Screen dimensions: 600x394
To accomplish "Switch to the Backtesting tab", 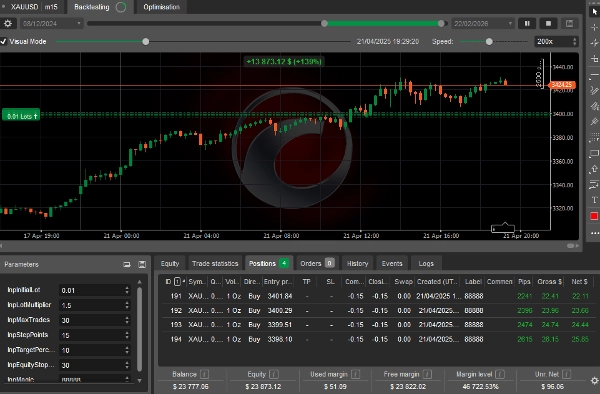I will point(100,7).
